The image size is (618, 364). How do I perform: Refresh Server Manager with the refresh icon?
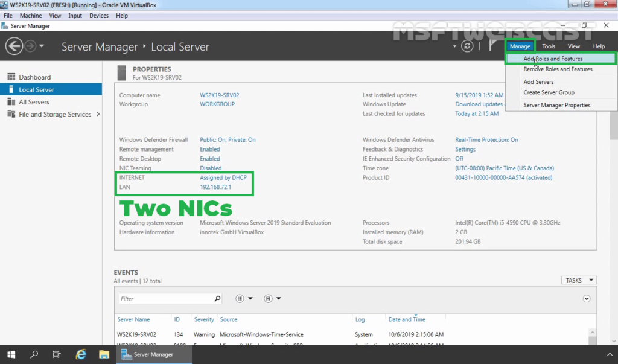(x=467, y=46)
